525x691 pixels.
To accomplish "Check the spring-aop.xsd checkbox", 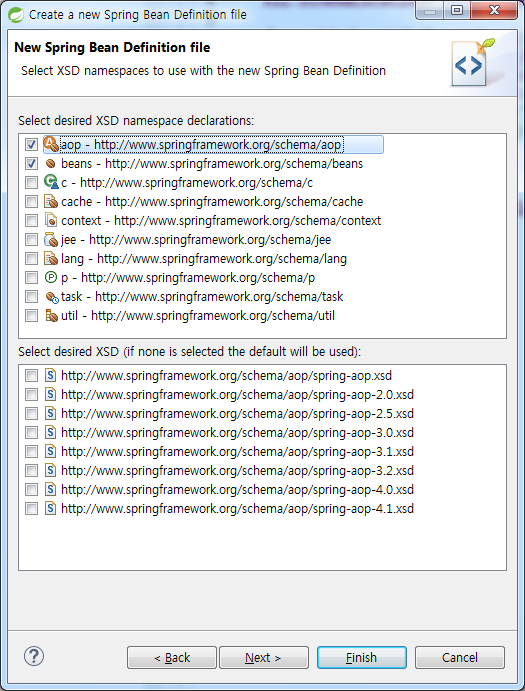I will [x=31, y=375].
